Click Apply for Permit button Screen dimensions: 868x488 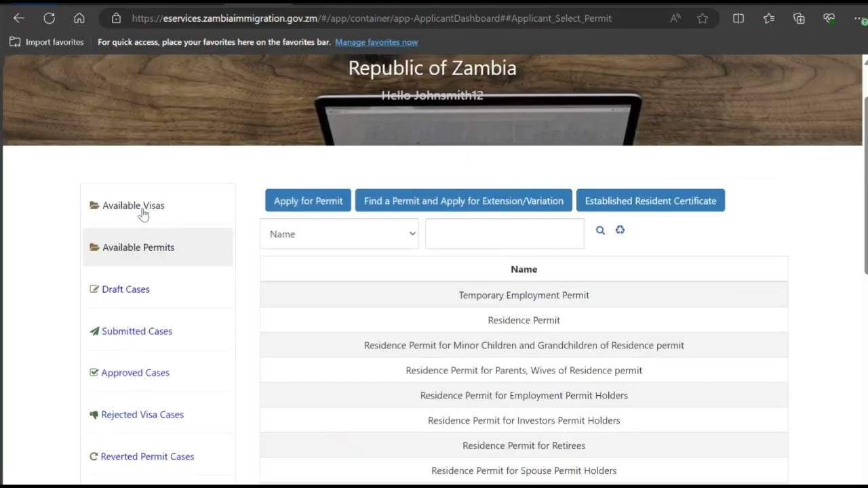coord(308,201)
